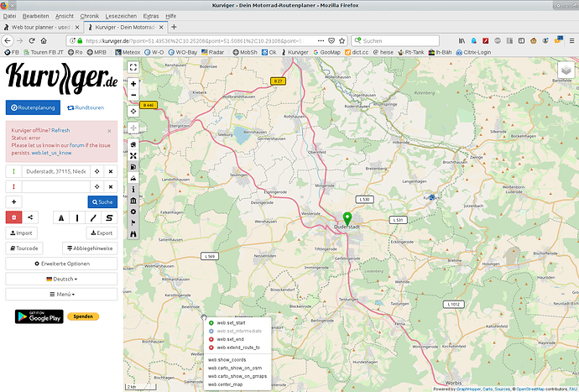
Task: Open a new browser tab
Action: click(x=174, y=27)
